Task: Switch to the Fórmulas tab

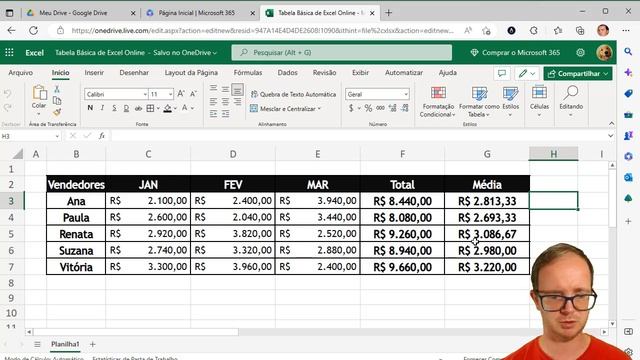Action: click(x=248, y=73)
